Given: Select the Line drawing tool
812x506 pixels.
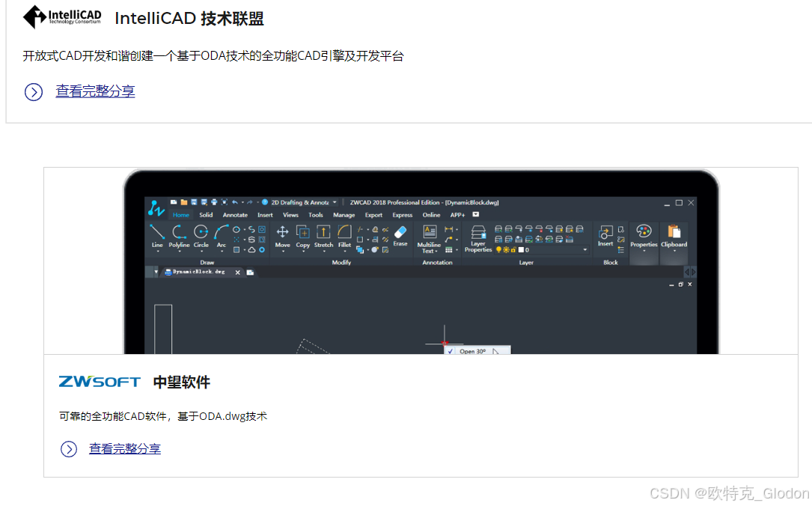Looking at the screenshot, I should (157, 236).
